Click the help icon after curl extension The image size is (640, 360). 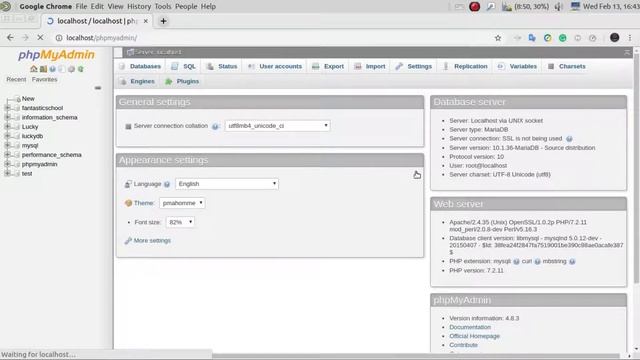coord(538,261)
